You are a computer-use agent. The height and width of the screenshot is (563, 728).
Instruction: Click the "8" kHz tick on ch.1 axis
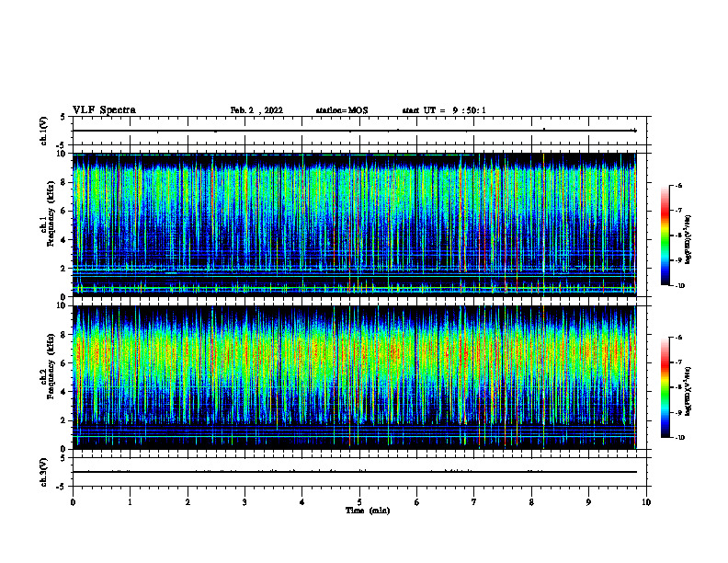tap(63, 182)
